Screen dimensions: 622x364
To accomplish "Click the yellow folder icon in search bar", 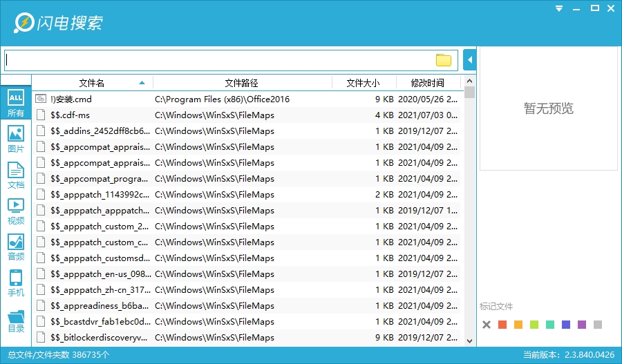I will click(x=443, y=60).
